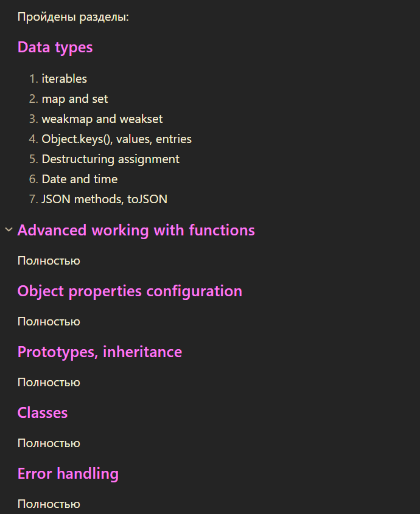
Task: Click "Полностью" below Object properties configuration
Action: [x=49, y=322]
